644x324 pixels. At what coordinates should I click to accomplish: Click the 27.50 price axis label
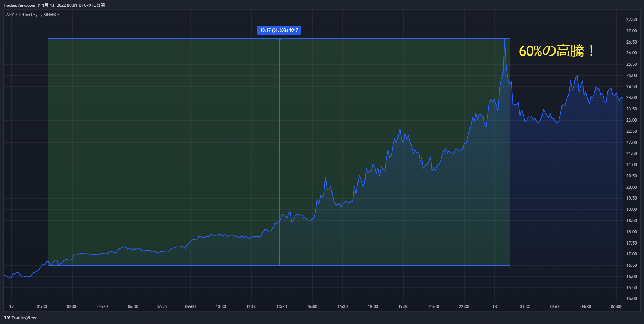pos(631,20)
